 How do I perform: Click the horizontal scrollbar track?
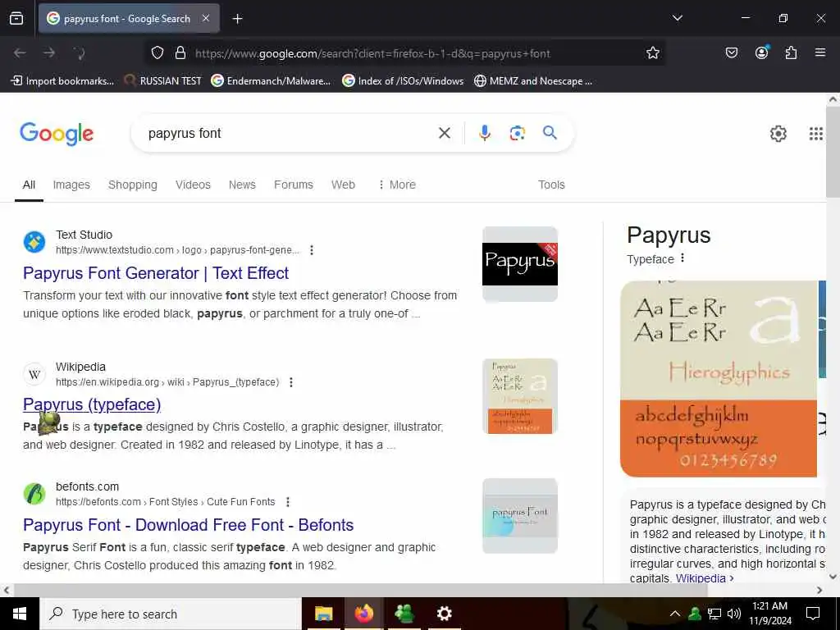[x=413, y=590]
